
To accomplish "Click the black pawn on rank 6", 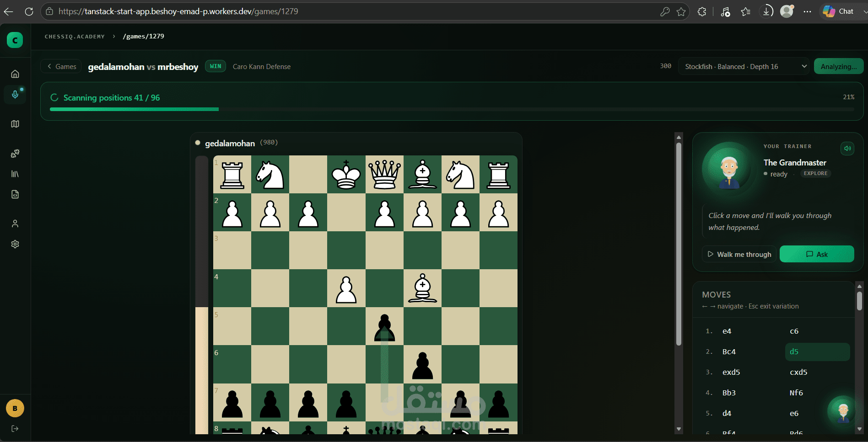I will [x=422, y=365].
